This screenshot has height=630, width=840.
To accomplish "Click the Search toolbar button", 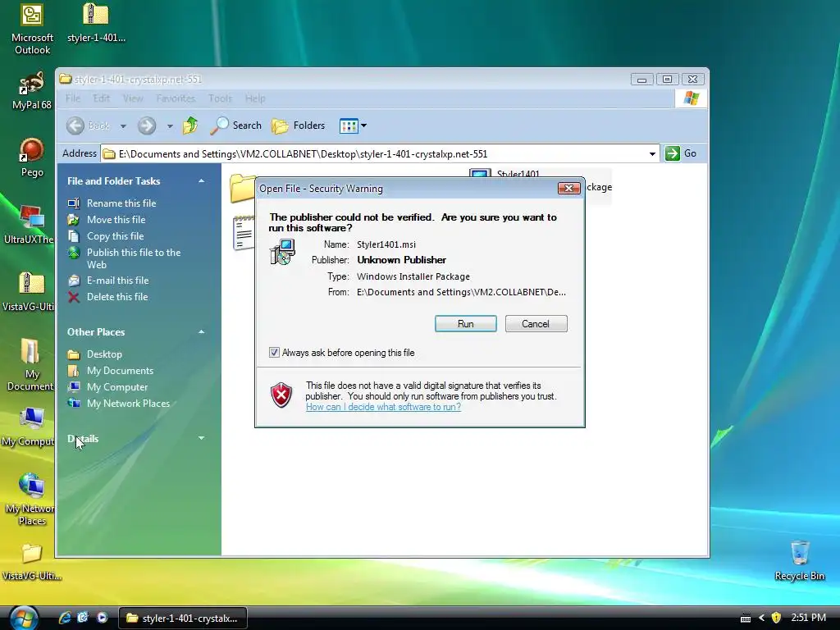I will pyautogui.click(x=236, y=126).
